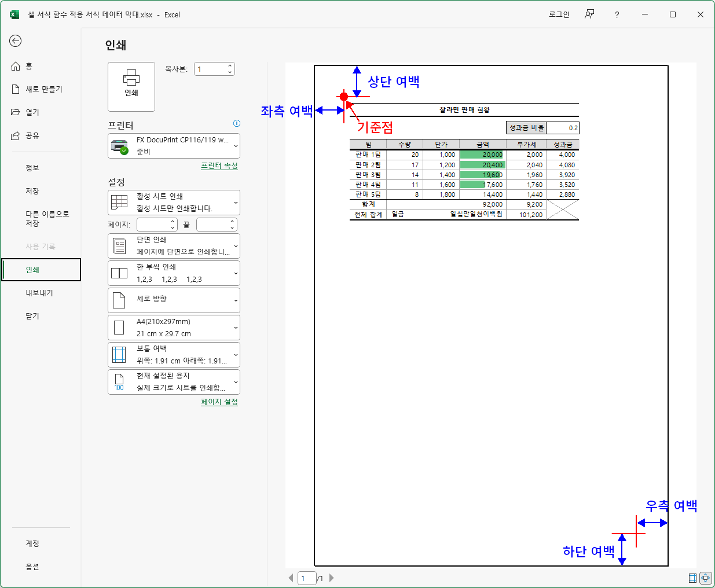This screenshot has width=715, height=588.
Task: Open the 정보 page
Action: coord(32,168)
